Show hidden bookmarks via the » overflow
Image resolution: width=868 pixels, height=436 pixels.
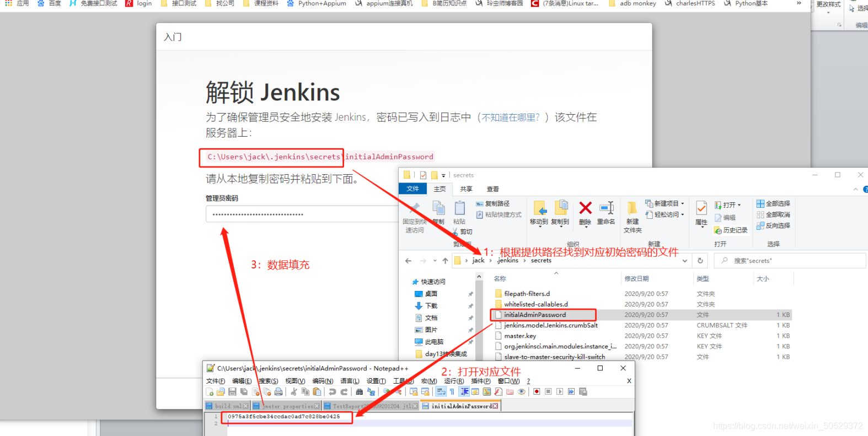(x=799, y=3)
